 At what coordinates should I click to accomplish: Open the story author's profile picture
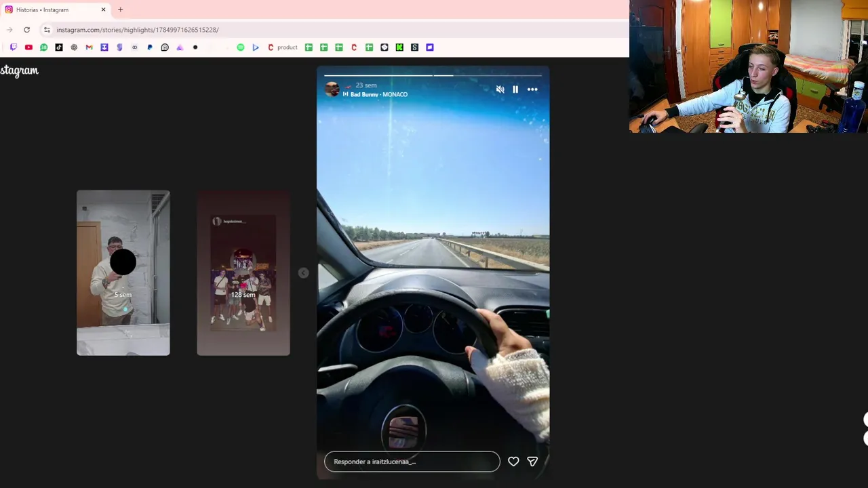[332, 89]
